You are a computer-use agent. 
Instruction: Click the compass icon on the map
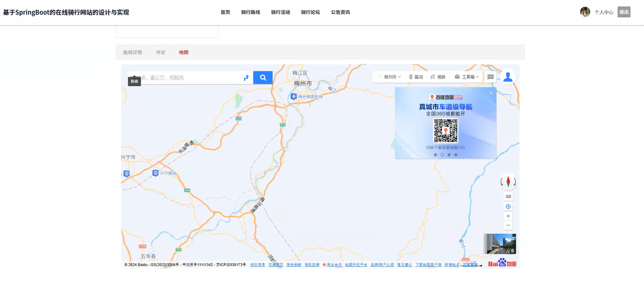click(508, 181)
